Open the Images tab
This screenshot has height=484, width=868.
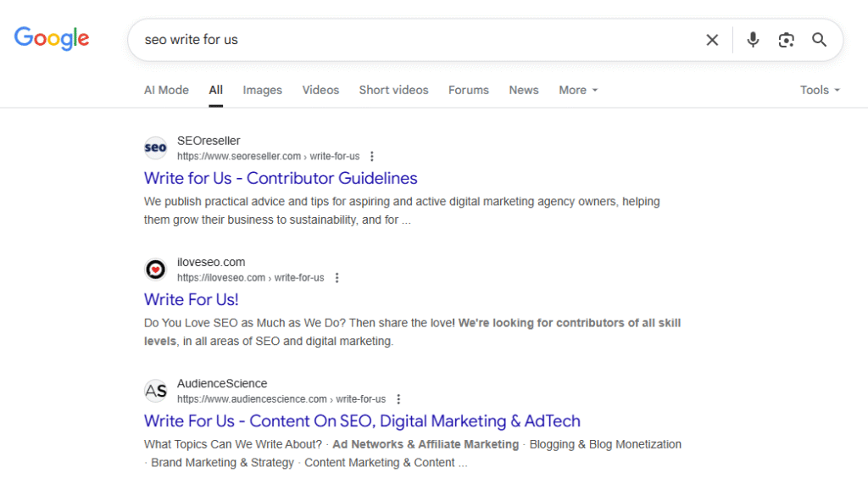point(263,90)
